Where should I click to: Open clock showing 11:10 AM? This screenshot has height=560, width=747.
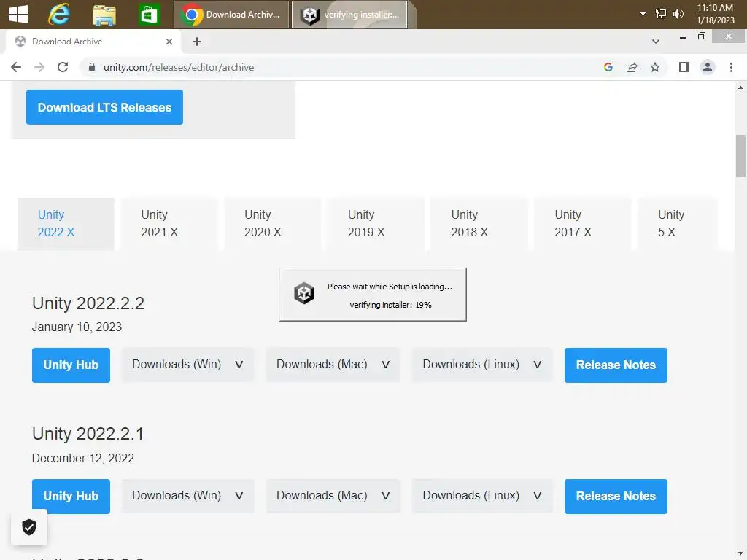715,14
